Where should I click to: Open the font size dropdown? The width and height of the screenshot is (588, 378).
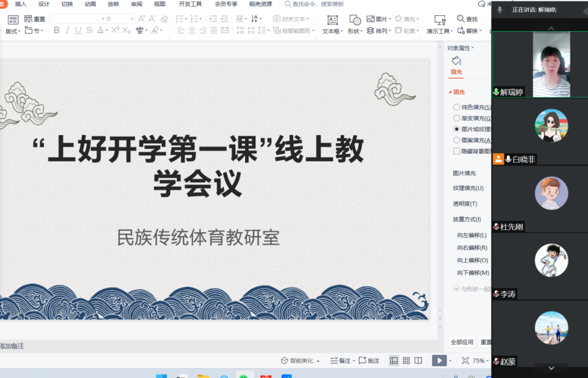[x=132, y=19]
